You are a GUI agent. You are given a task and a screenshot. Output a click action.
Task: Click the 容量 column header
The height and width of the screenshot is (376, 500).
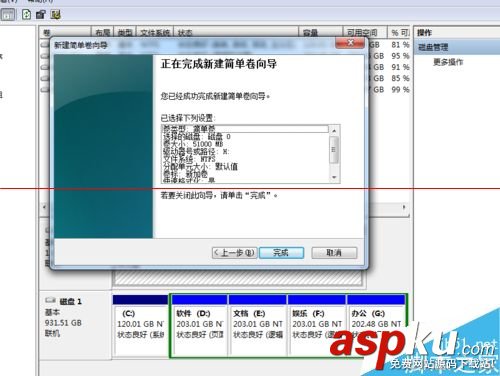(x=321, y=32)
